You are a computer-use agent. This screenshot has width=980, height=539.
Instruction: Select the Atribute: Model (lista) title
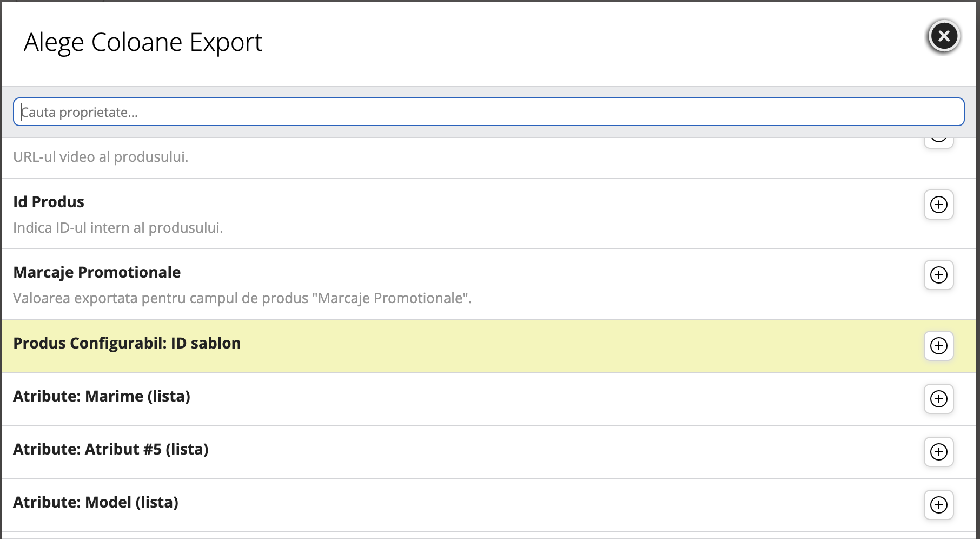pyautogui.click(x=96, y=502)
